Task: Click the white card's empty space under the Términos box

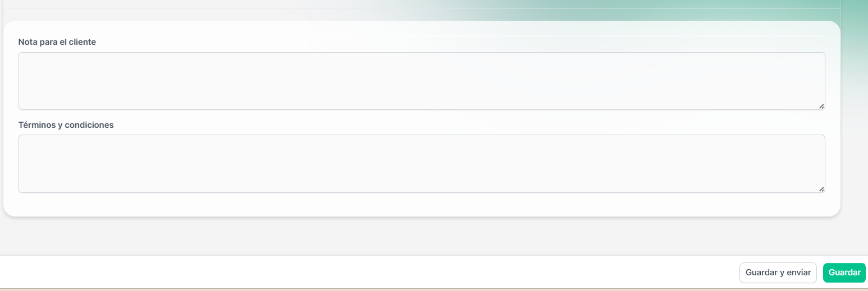Action: tap(421, 204)
